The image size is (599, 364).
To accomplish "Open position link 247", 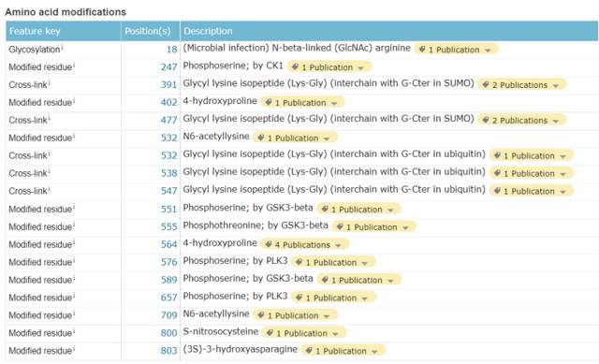I will 168,67.
